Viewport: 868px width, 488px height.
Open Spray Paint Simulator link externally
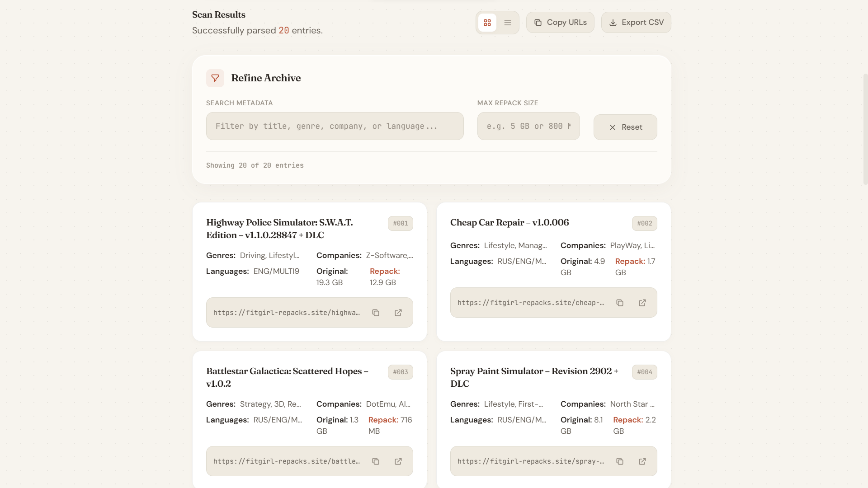tap(642, 461)
